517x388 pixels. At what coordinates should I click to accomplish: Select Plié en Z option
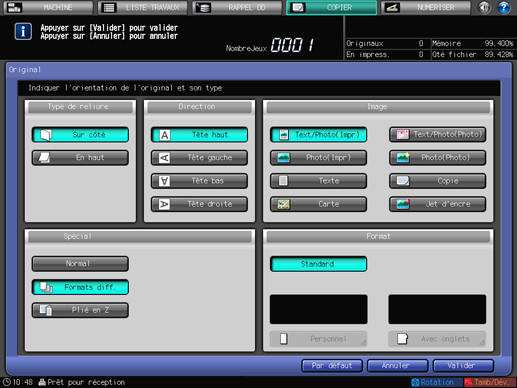coord(80,310)
